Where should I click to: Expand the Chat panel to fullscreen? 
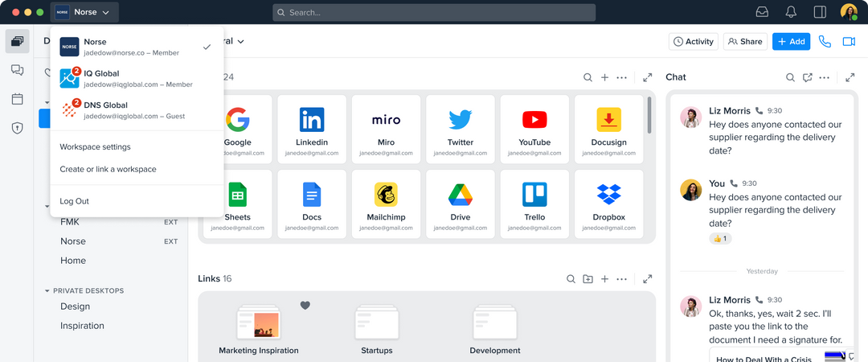click(850, 77)
